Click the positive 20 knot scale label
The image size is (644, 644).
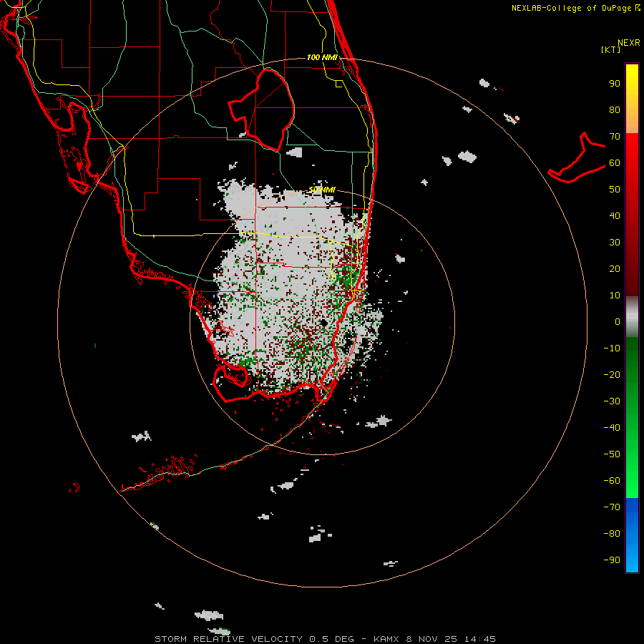(x=615, y=269)
